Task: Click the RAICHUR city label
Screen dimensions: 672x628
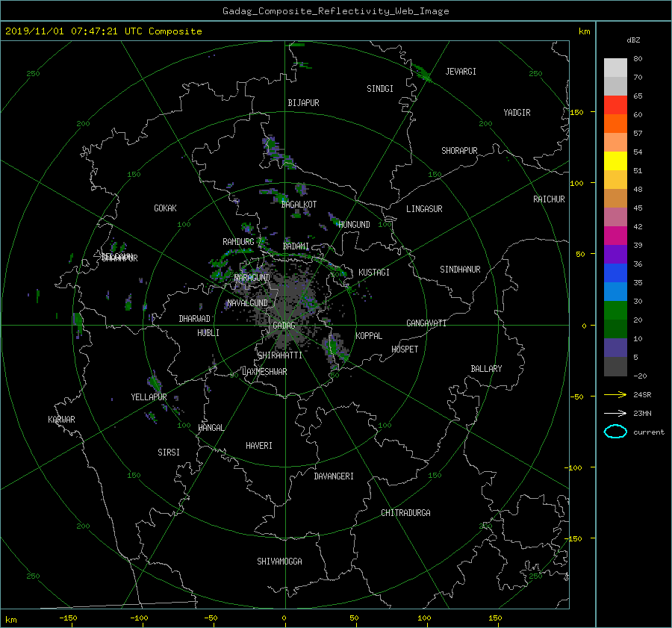Action: (x=549, y=199)
